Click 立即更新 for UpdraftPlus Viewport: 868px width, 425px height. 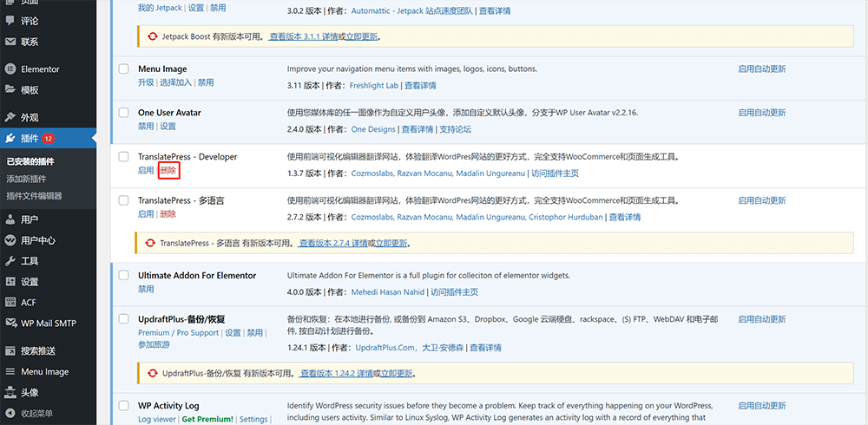(x=396, y=373)
